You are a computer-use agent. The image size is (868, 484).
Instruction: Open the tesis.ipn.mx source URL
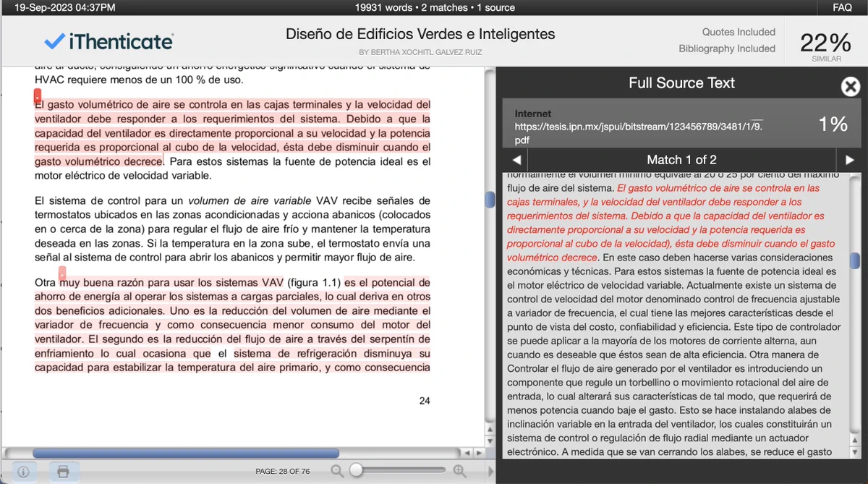click(639, 132)
